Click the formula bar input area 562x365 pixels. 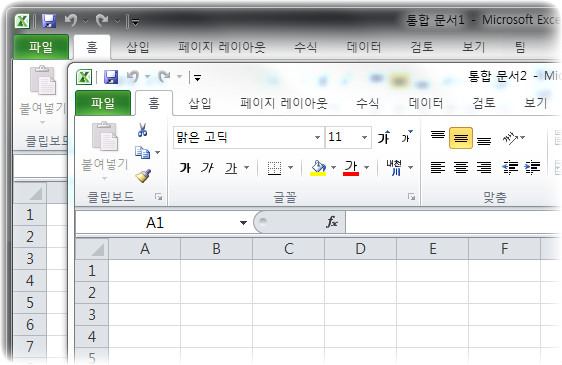pyautogui.click(x=453, y=222)
